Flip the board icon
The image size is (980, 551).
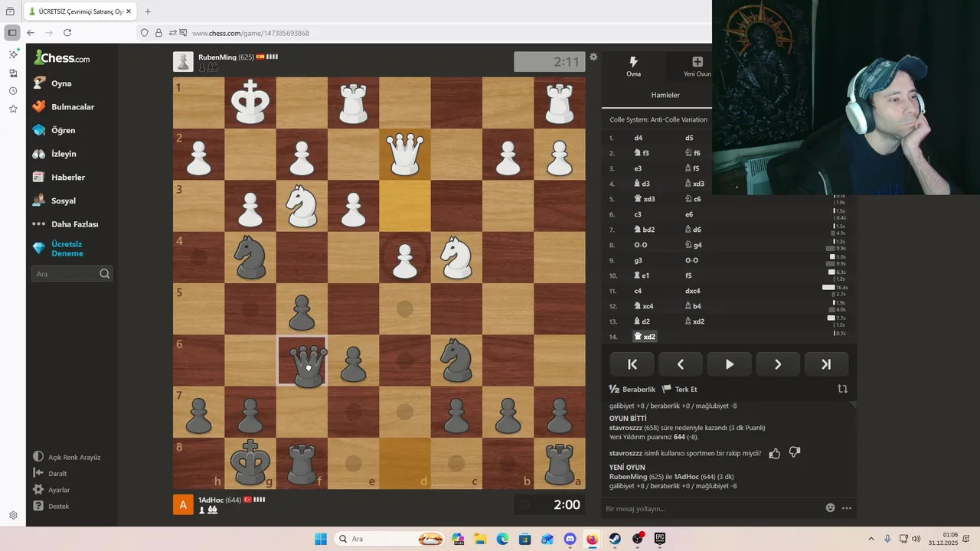click(842, 389)
